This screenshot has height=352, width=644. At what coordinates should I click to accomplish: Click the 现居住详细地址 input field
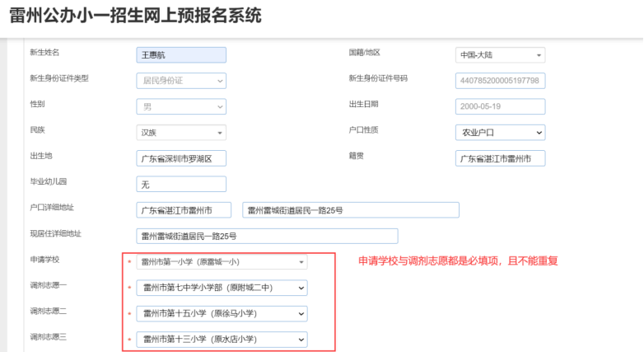coord(267,237)
